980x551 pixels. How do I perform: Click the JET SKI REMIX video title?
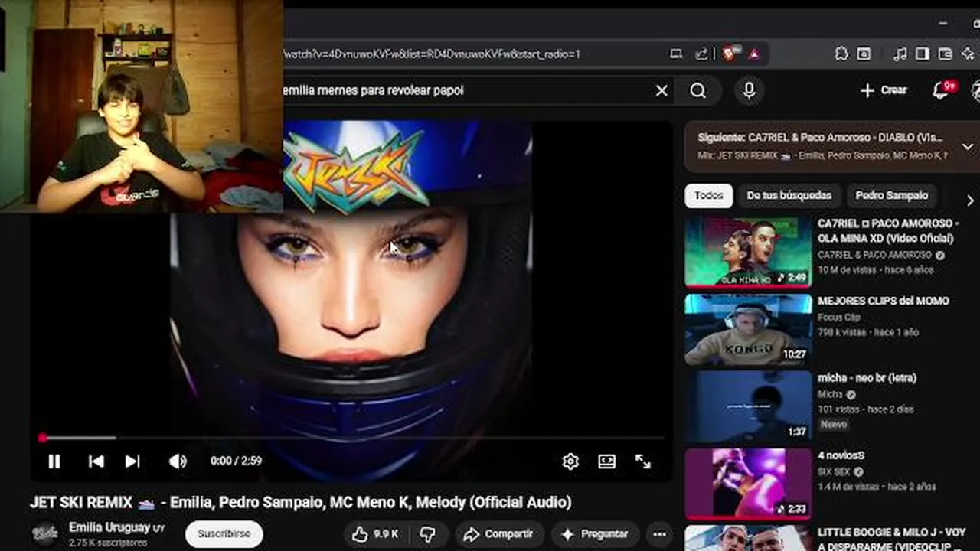tap(301, 503)
